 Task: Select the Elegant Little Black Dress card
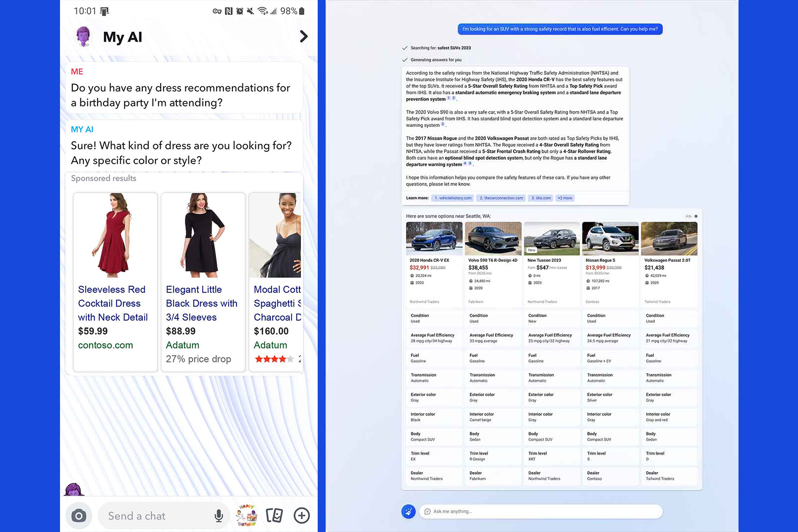[203, 283]
